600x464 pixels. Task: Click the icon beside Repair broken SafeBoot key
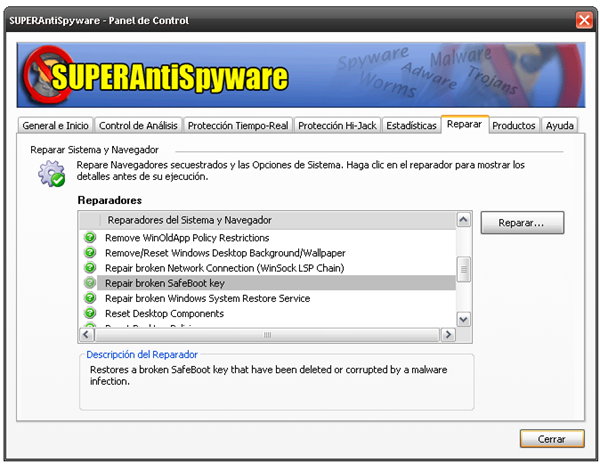point(90,283)
